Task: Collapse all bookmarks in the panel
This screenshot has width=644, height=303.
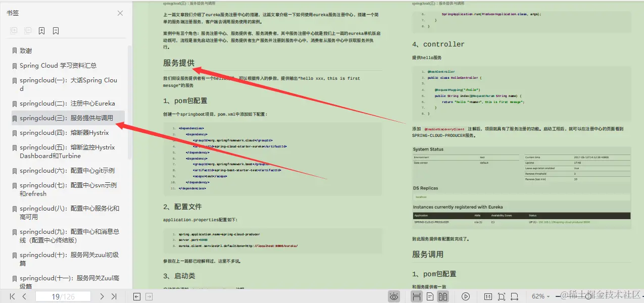Action: click(28, 30)
